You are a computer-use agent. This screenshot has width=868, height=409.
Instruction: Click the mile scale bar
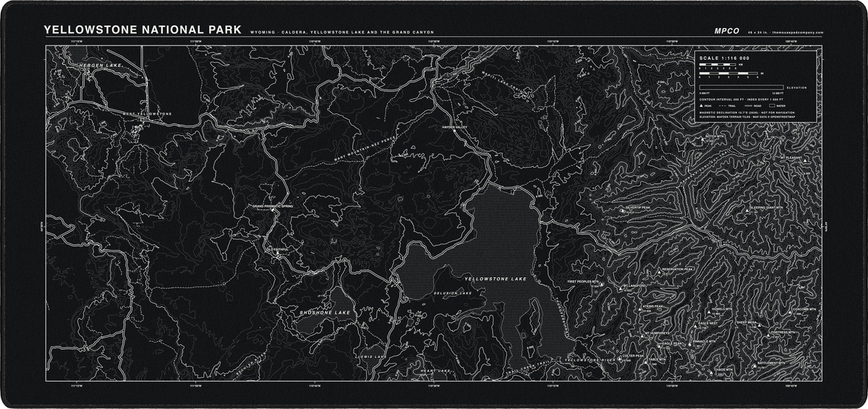[728, 73]
